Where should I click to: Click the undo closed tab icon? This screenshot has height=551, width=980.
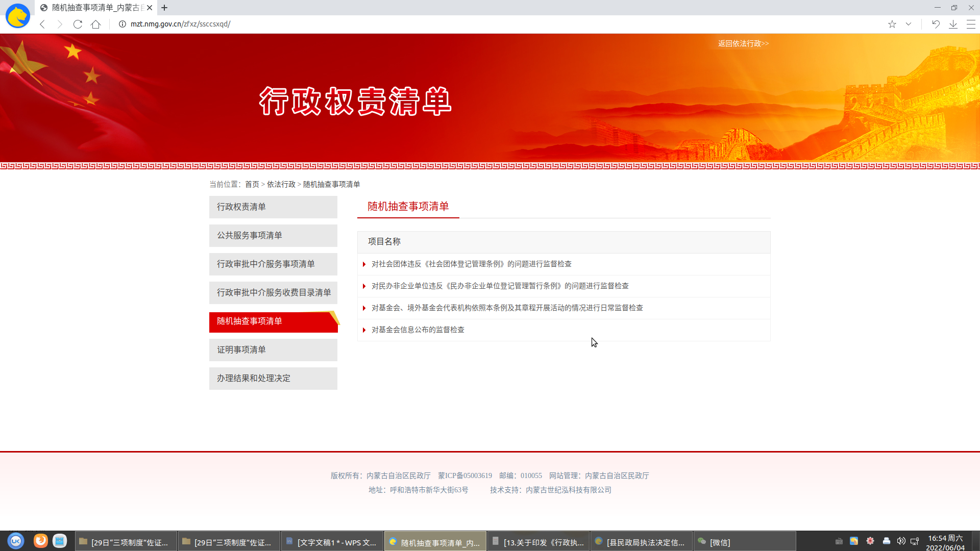click(x=936, y=24)
